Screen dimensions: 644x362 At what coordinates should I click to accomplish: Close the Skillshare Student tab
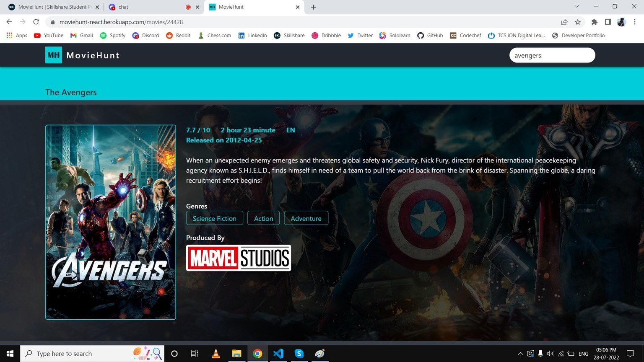pyautogui.click(x=97, y=7)
